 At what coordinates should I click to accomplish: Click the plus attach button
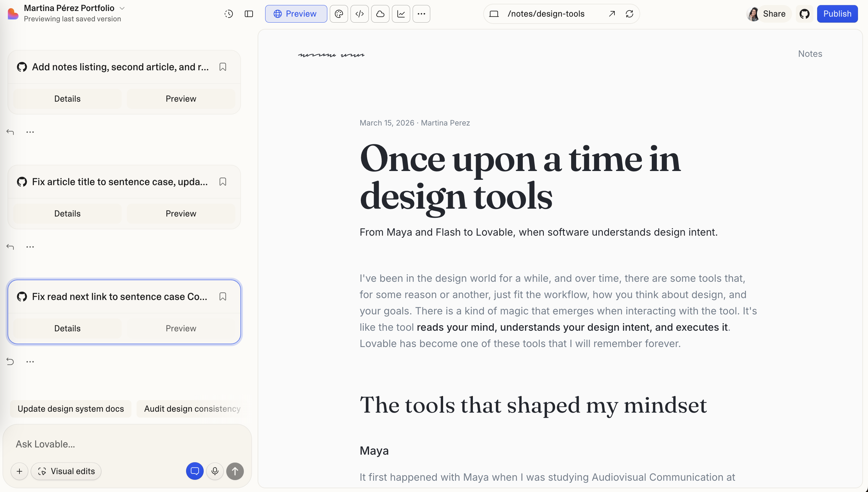pyautogui.click(x=19, y=471)
